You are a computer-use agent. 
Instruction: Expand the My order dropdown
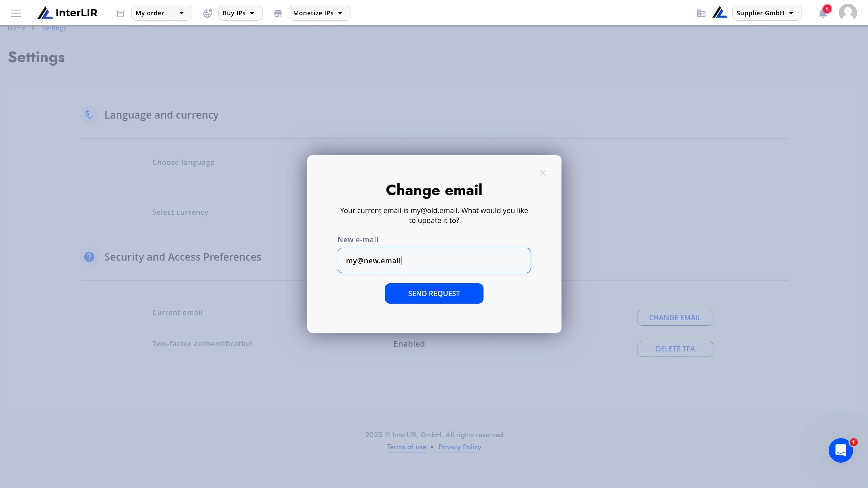coord(161,13)
